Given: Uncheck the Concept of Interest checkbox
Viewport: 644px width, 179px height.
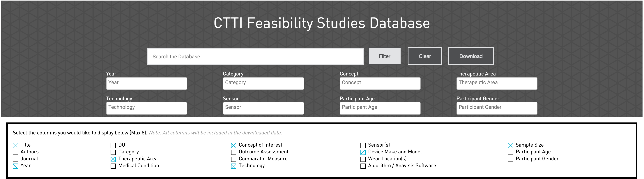Looking at the screenshot, I should [233, 145].
